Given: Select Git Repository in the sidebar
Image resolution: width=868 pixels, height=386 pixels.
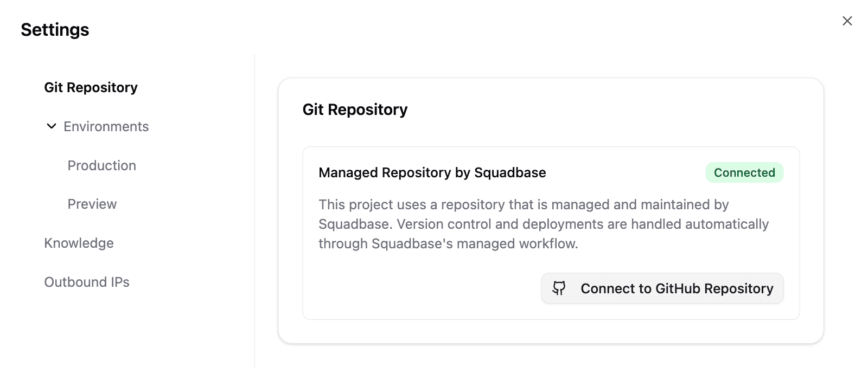Looking at the screenshot, I should tap(91, 87).
